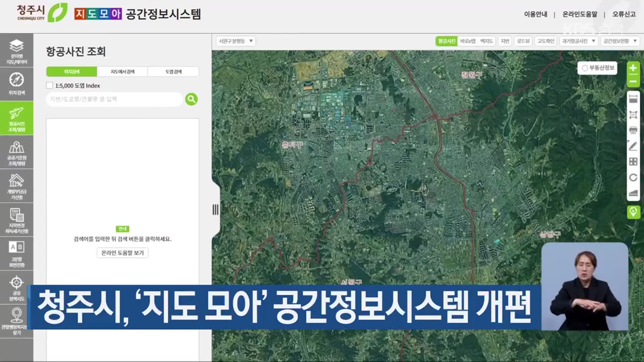
Task: Open the 위치검색 compass sidebar icon
Action: click(x=16, y=84)
